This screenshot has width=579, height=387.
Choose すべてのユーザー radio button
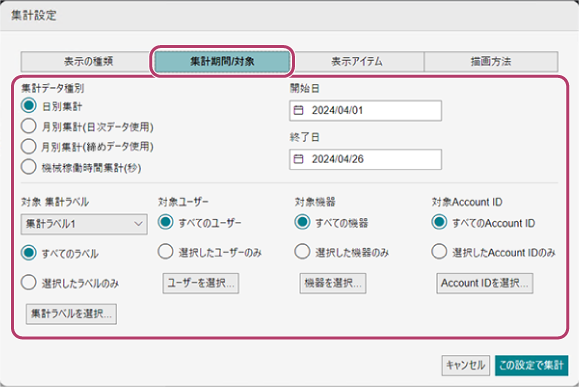tap(165, 222)
